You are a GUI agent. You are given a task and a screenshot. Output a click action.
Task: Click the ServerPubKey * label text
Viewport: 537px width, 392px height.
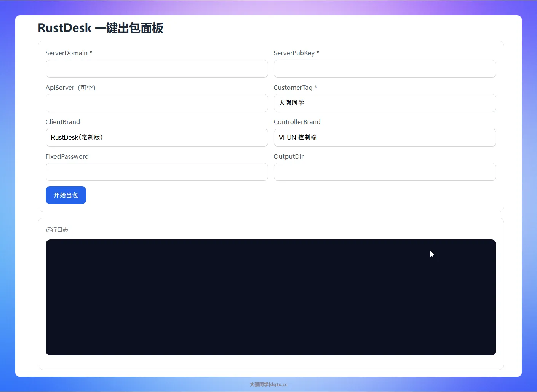[296, 53]
